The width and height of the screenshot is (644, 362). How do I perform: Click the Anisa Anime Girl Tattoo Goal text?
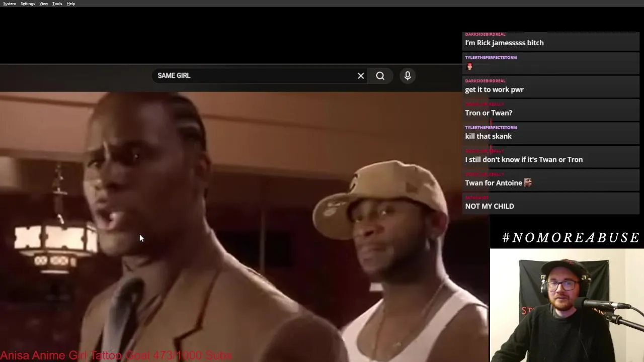(x=116, y=355)
